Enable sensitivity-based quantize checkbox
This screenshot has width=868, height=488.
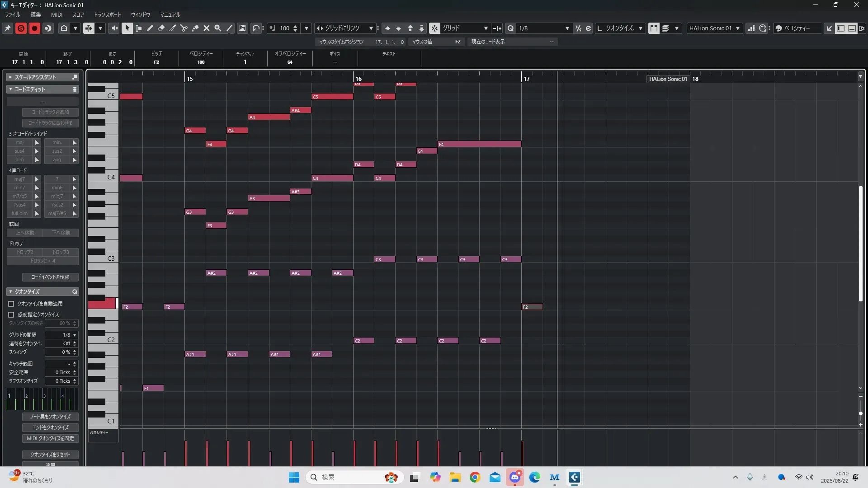tap(11, 314)
